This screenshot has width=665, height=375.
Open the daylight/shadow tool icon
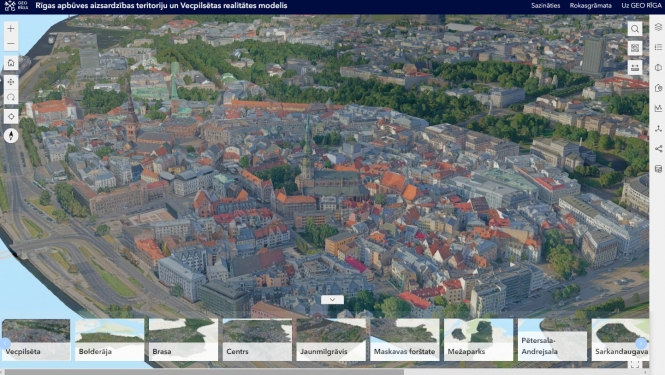pos(658,67)
